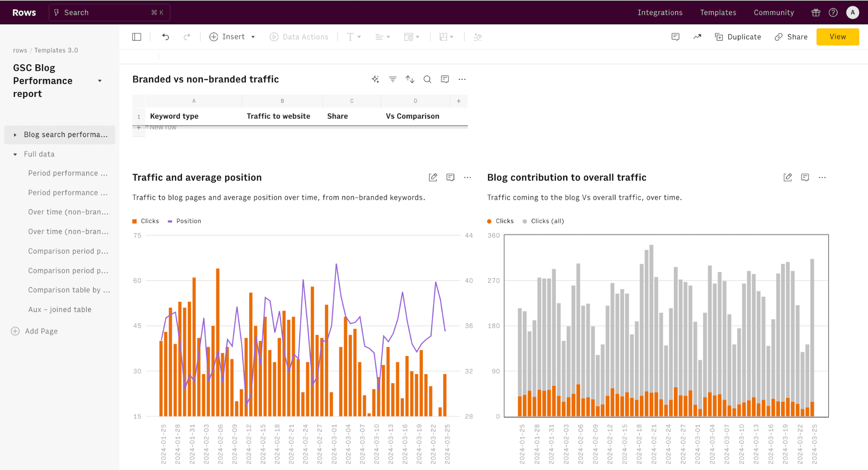Click the sort icon on branded traffic table
The width and height of the screenshot is (868, 470).
click(x=410, y=79)
